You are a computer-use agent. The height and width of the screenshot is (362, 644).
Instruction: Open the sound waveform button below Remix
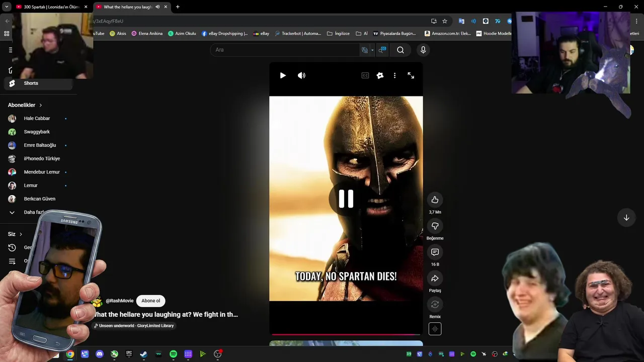click(x=435, y=329)
